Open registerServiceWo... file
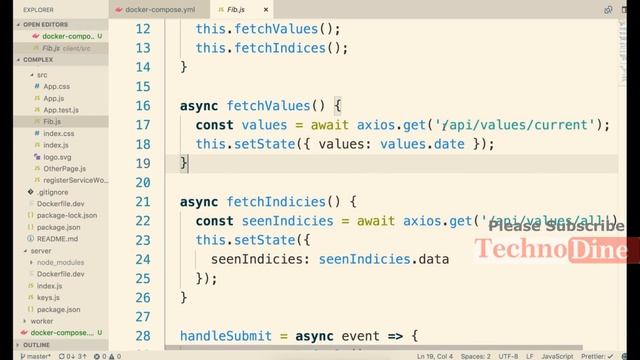 click(x=76, y=180)
